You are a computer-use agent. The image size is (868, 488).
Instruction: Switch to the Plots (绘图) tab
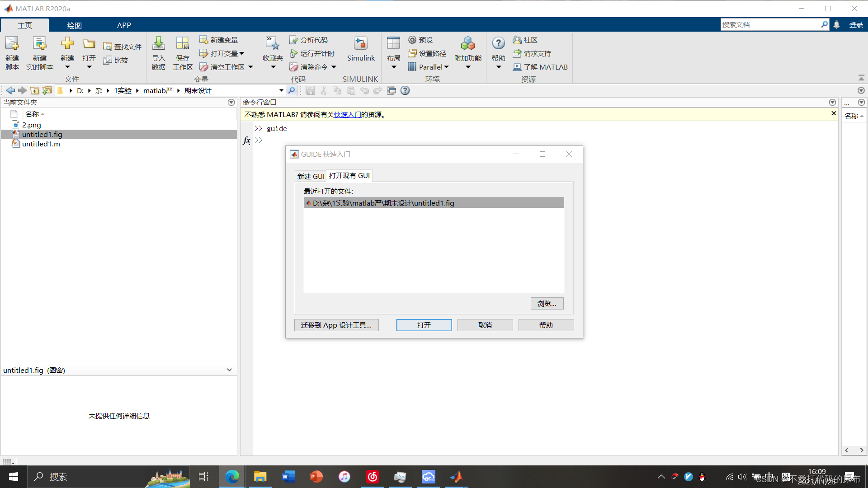(75, 25)
